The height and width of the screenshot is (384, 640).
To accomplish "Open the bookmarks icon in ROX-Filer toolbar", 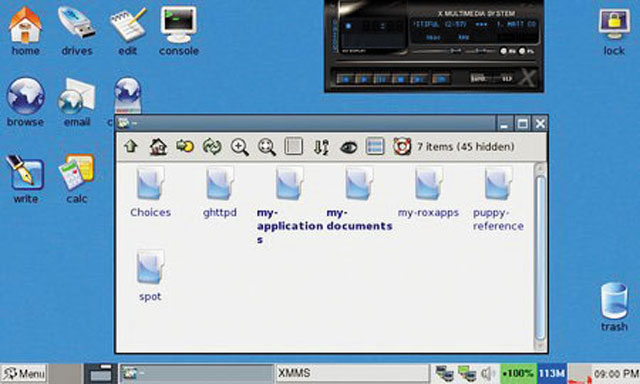I will [x=185, y=146].
